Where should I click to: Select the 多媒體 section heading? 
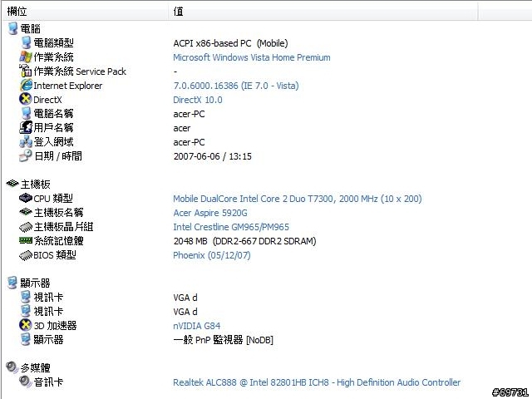[35, 367]
